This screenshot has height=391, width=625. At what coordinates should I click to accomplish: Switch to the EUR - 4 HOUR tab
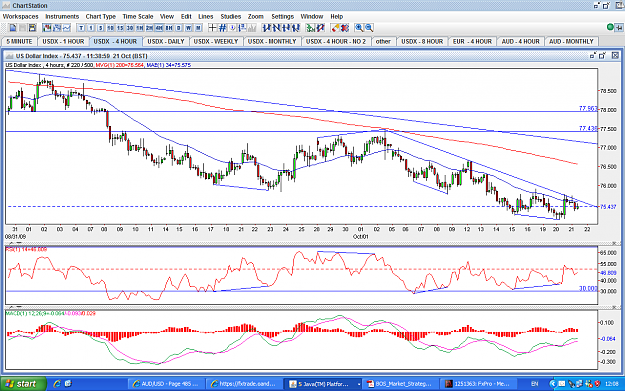tap(472, 41)
